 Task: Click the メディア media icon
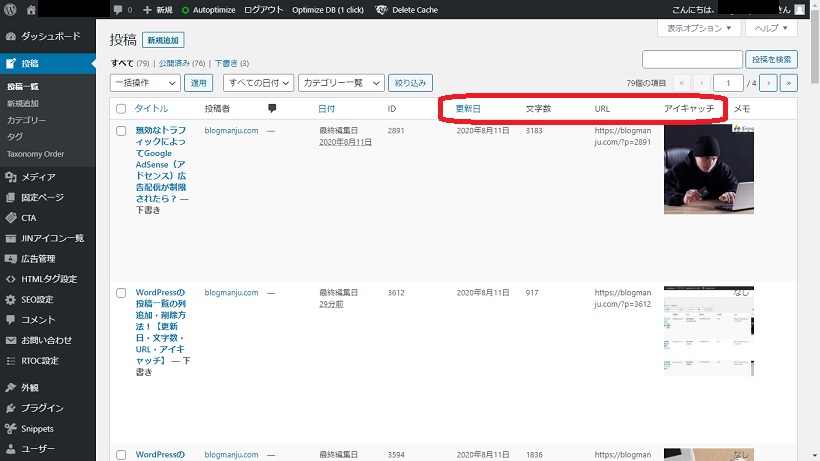10,177
